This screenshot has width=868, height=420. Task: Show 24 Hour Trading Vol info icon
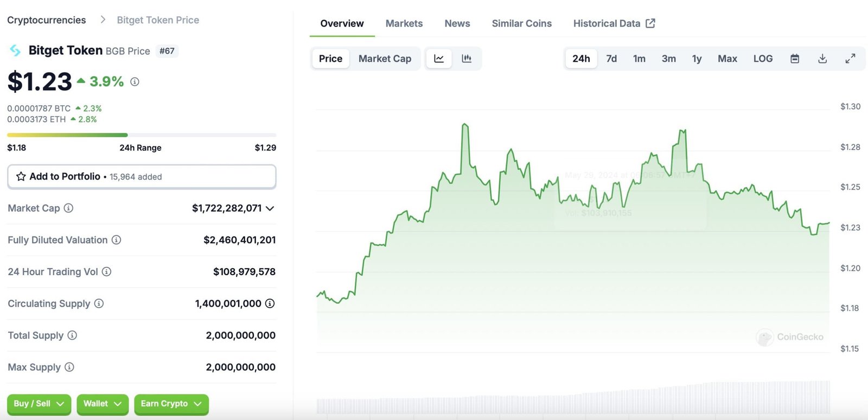pos(106,271)
